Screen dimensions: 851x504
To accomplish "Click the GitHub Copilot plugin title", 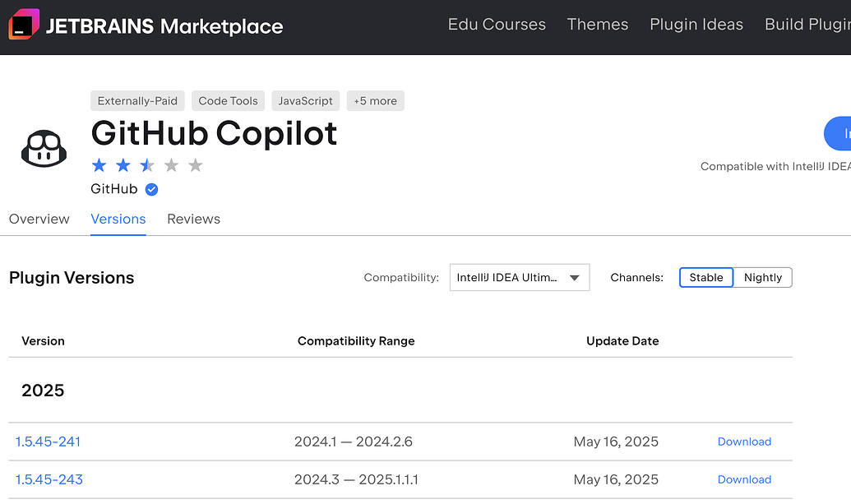I will pyautogui.click(x=214, y=133).
